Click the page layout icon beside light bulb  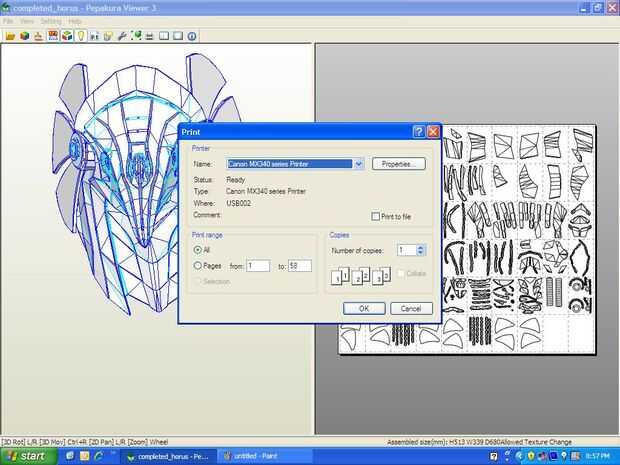[94, 36]
